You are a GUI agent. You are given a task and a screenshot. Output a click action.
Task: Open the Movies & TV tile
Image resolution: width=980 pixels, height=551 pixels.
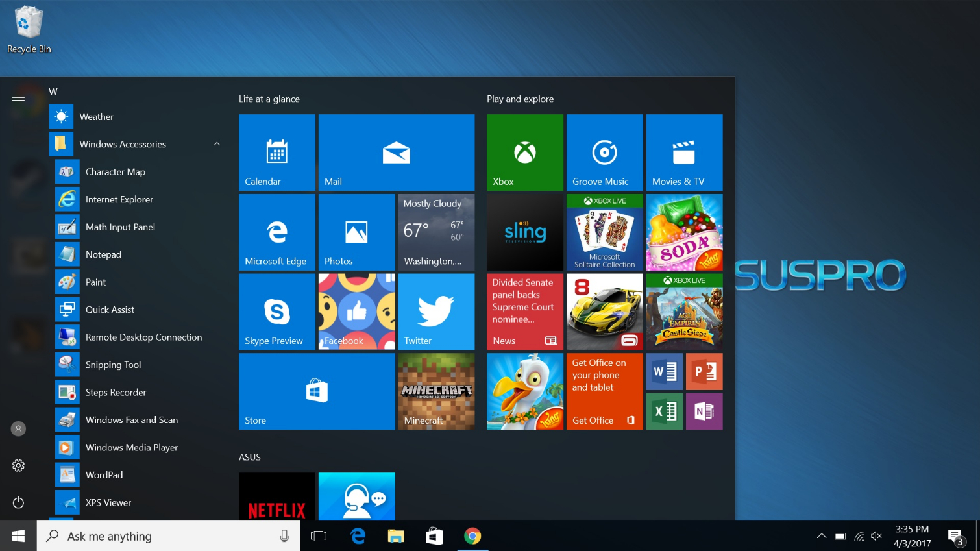(x=684, y=153)
